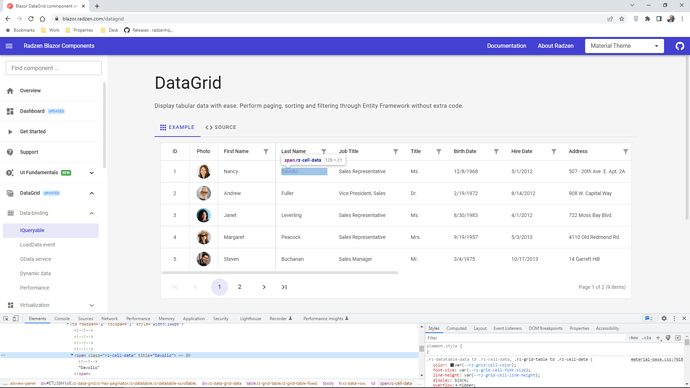690x388 pixels.
Task: Select the IQueryable sidebar item
Action: [x=51, y=231]
